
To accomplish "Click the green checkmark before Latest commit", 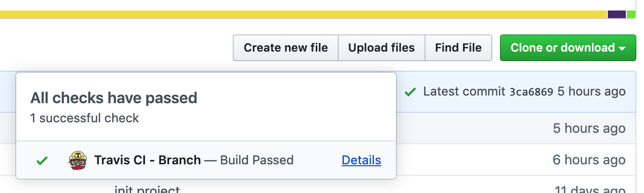I will pos(410,92).
